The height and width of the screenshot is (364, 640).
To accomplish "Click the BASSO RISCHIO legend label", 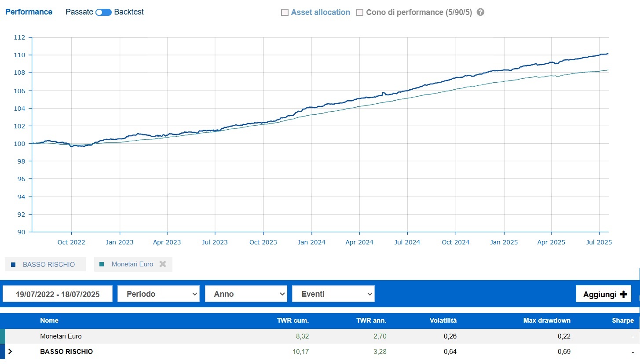I will (x=48, y=265).
